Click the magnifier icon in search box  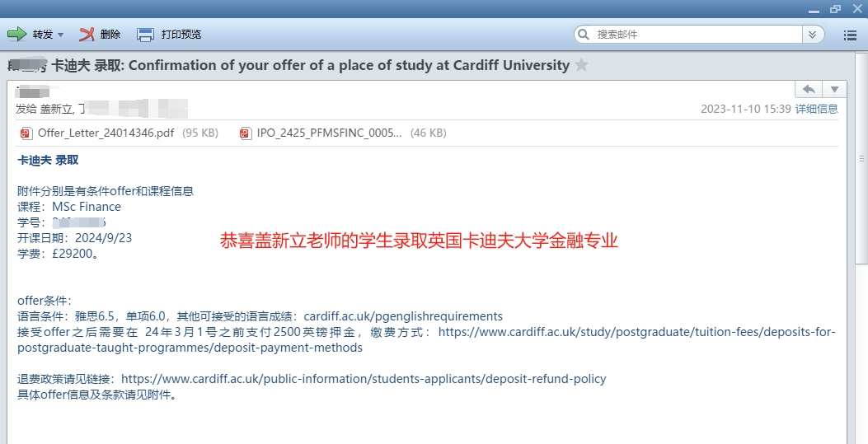point(584,35)
